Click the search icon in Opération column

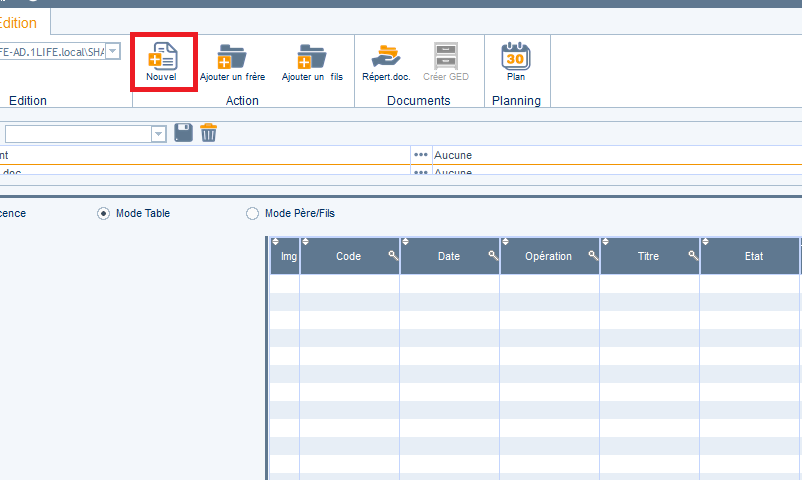click(x=593, y=256)
